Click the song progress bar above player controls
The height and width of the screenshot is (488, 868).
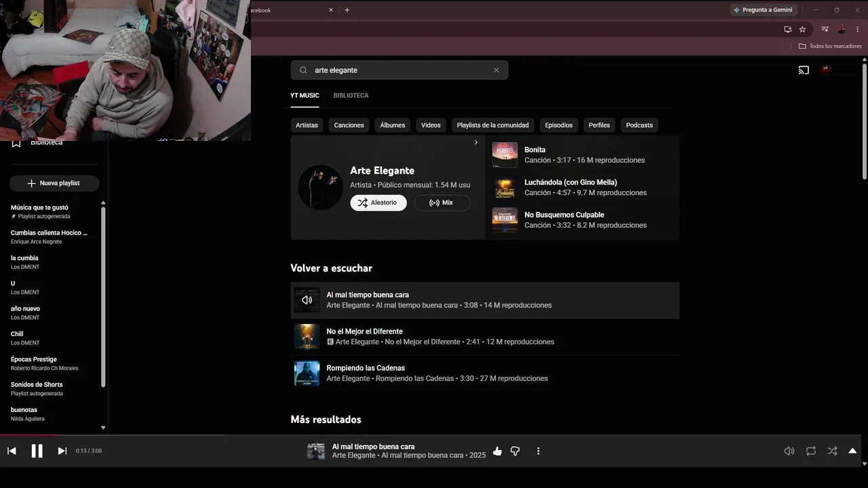431,435
